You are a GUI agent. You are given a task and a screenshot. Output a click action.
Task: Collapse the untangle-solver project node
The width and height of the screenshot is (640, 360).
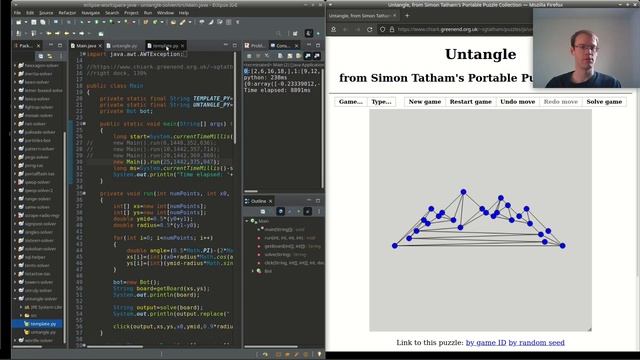click(x=16, y=299)
